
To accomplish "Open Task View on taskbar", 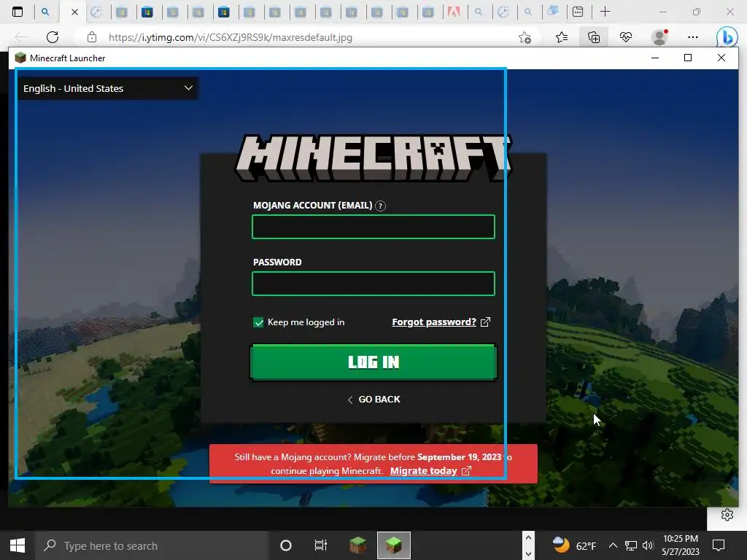I will [321, 545].
